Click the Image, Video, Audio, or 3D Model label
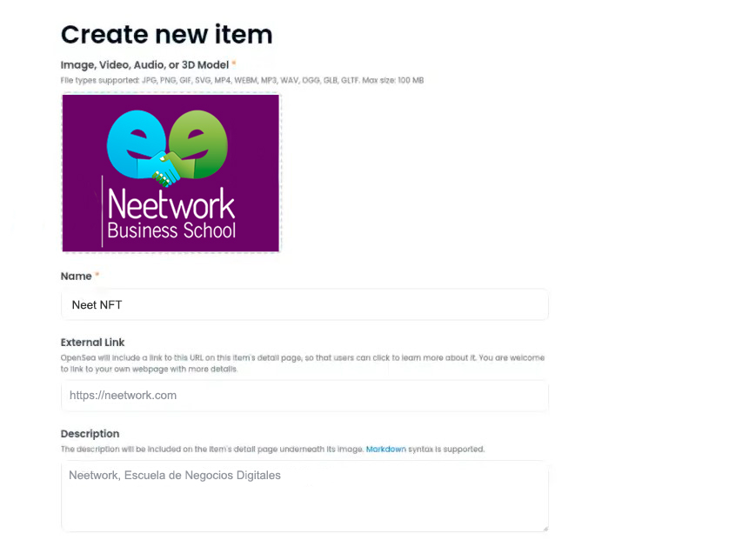Viewport: 749px width, 560px height. 144,64
